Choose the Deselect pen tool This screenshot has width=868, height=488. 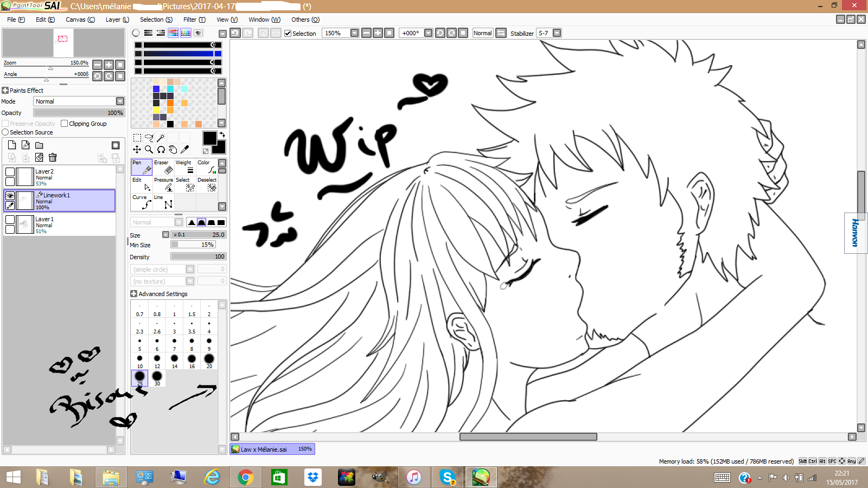207,184
